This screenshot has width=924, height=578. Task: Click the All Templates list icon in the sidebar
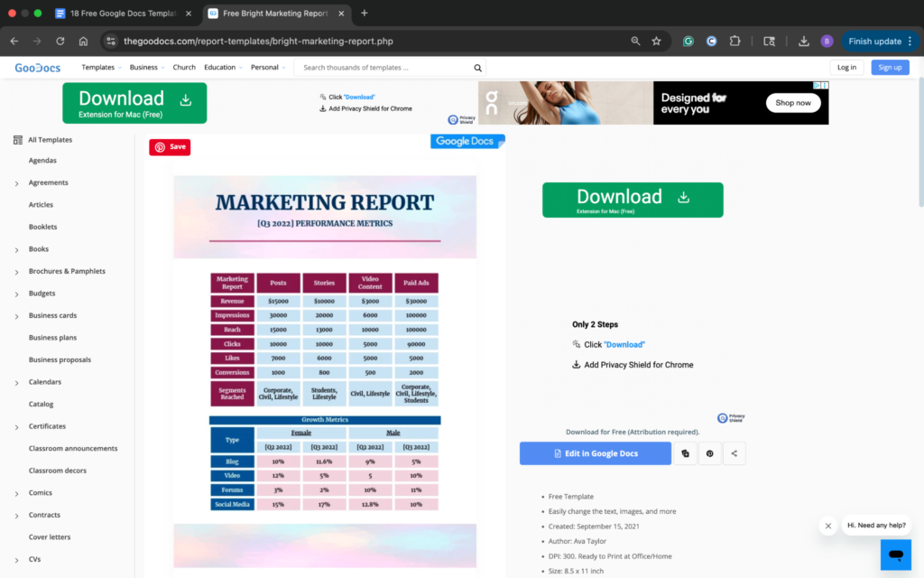click(x=16, y=139)
